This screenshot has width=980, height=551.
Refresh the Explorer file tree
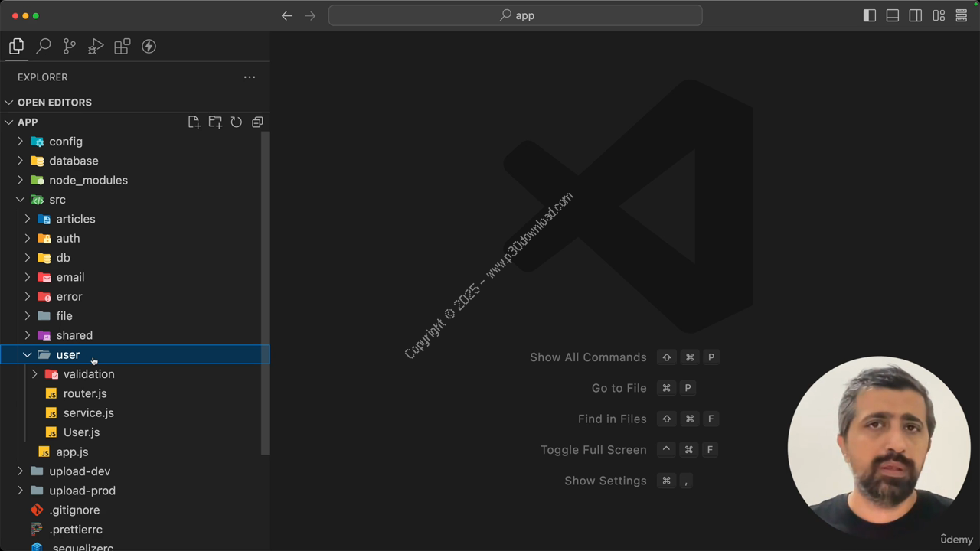(237, 122)
